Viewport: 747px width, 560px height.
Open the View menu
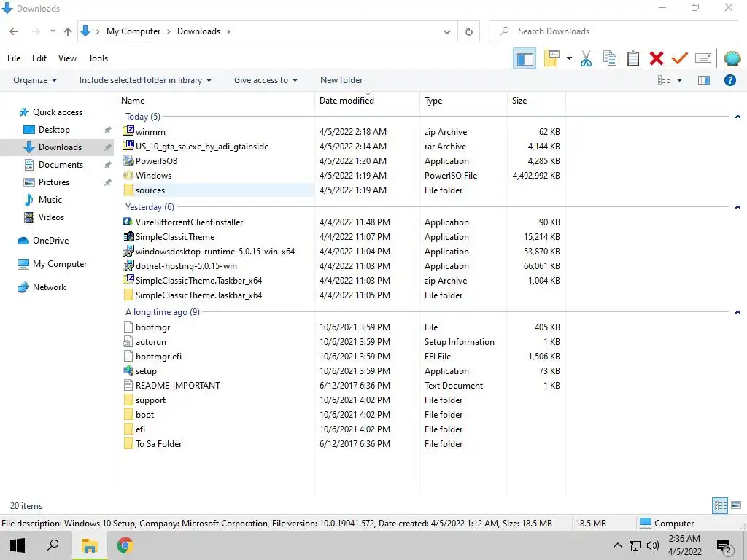tap(67, 58)
